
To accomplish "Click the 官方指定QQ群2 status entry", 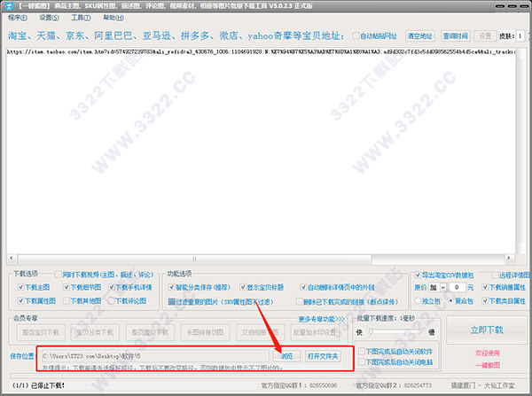I will pos(394,385).
